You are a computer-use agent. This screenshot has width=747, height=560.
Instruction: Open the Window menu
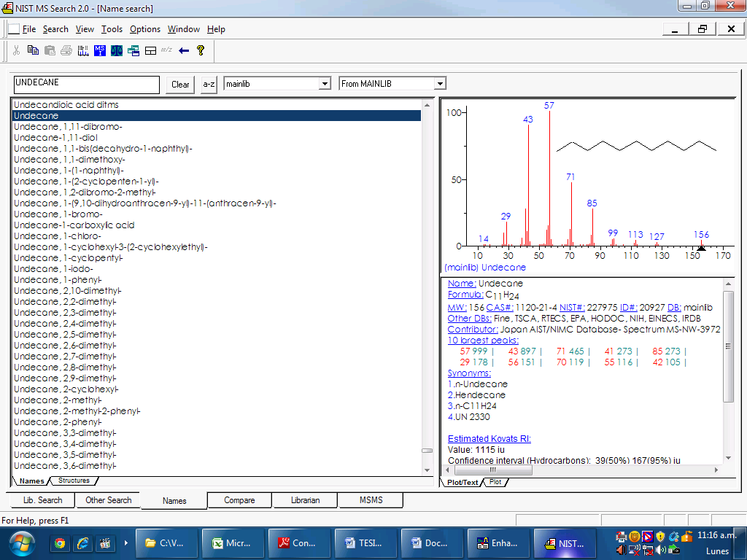pyautogui.click(x=183, y=29)
